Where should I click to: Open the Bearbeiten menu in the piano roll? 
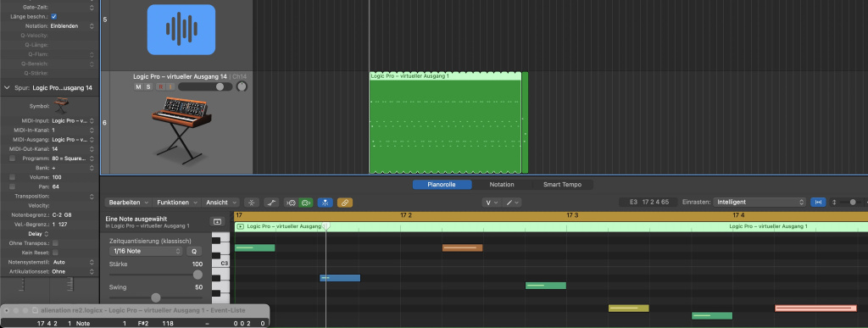pos(129,203)
